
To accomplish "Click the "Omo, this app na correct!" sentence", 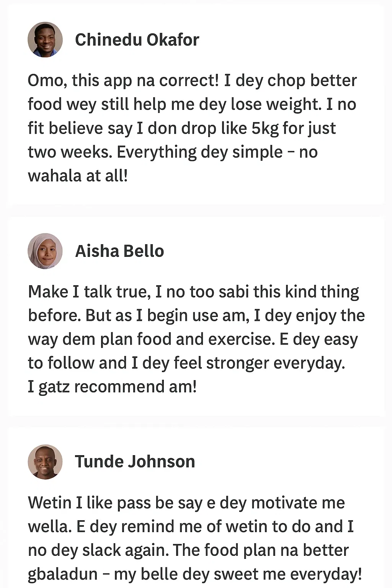I will coord(123,81).
